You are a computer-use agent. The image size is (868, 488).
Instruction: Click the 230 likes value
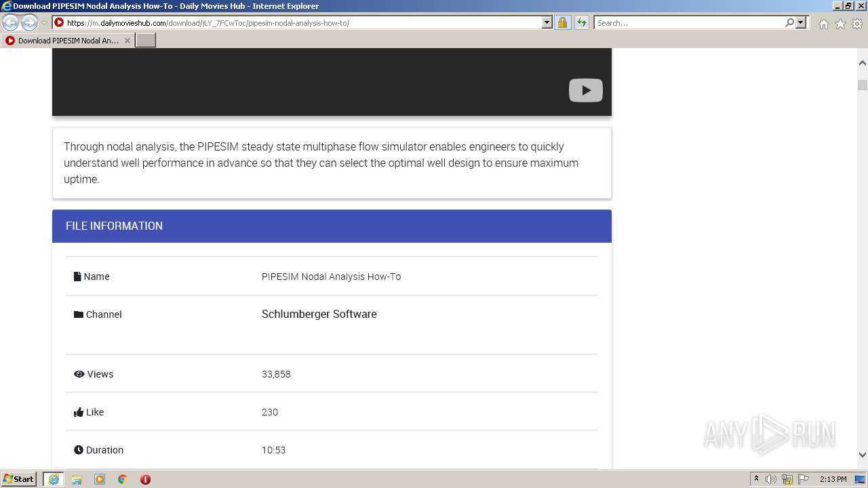[x=270, y=412]
